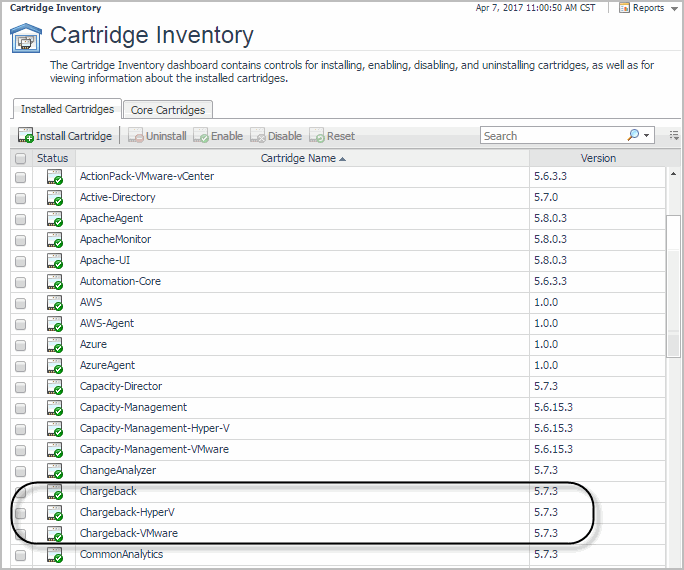
Task: Click the ApacheMonitor status icon
Action: pos(55,240)
